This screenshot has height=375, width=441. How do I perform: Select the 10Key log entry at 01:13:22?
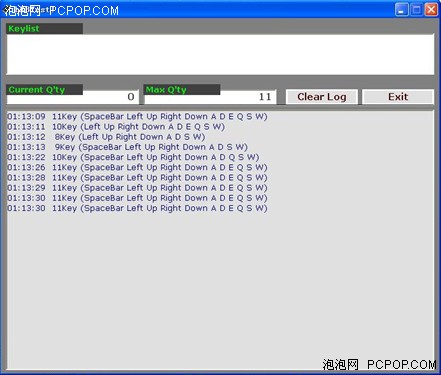tap(133, 157)
